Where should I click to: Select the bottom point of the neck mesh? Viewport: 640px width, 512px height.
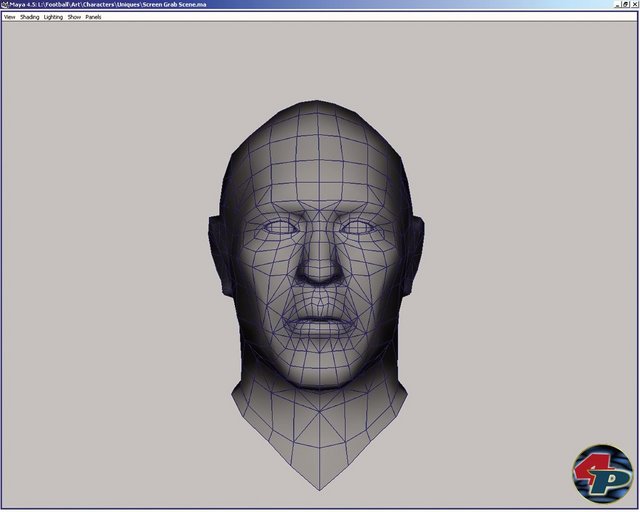321,488
